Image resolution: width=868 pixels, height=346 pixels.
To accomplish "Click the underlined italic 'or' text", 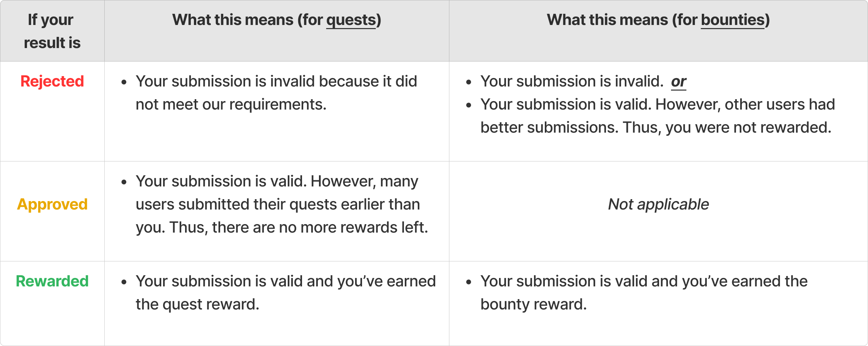I will point(679,82).
